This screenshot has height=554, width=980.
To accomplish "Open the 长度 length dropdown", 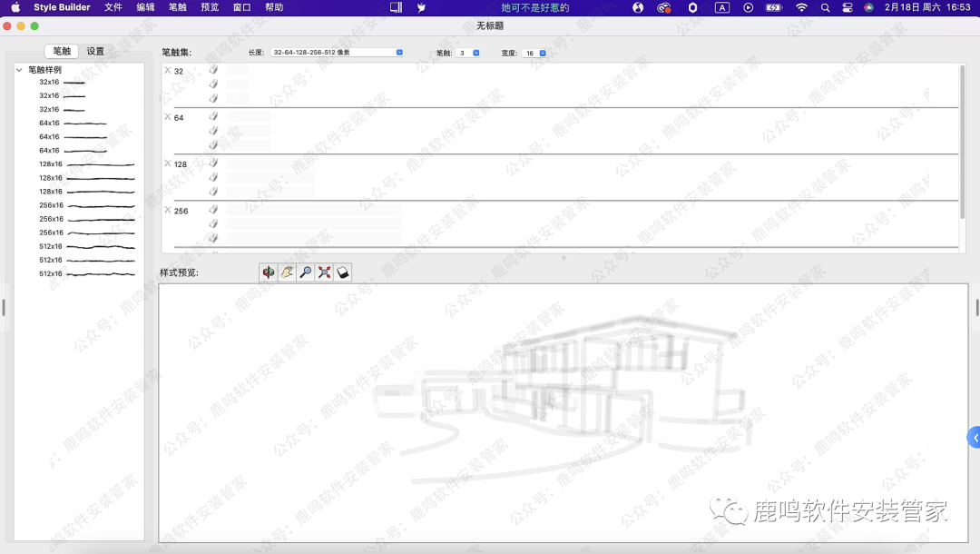I will coord(337,53).
